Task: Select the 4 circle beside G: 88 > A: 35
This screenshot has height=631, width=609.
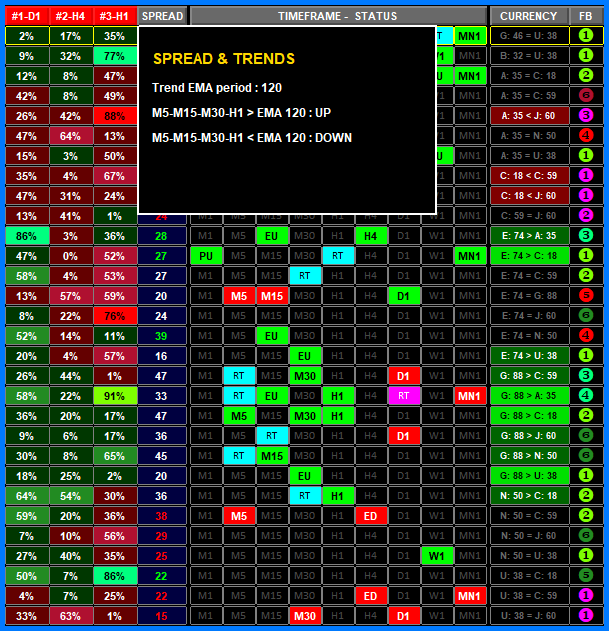Action: (x=586, y=395)
